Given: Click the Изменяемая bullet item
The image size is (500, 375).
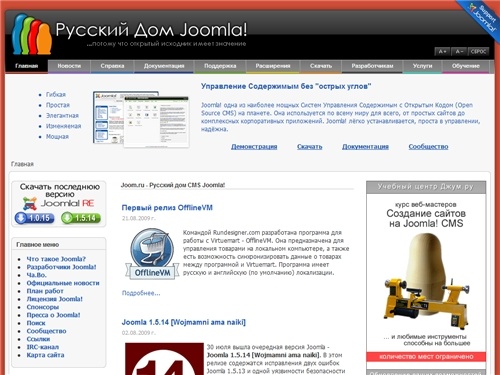Looking at the screenshot, I should 63,126.
